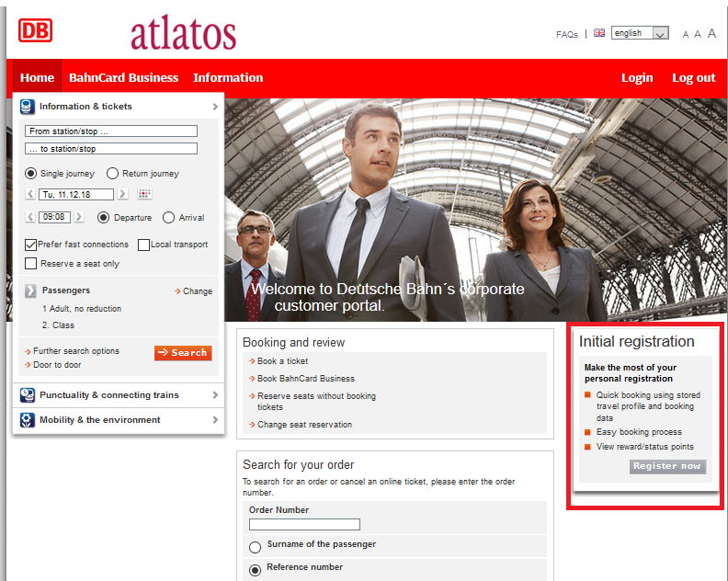This screenshot has height=581, width=728.
Task: Go to previous date arrow
Action: [30, 194]
